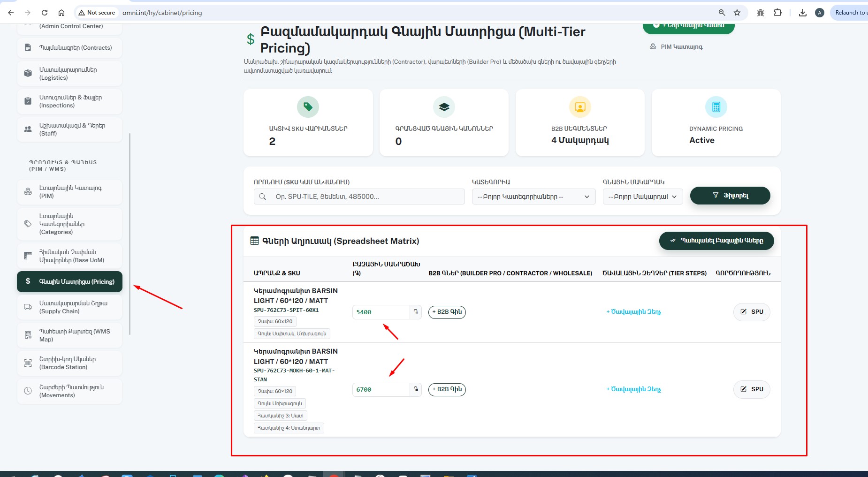Click the dark Filter (Ֆիլտրել) button
Image resolution: width=868 pixels, height=477 pixels.
pos(730,196)
